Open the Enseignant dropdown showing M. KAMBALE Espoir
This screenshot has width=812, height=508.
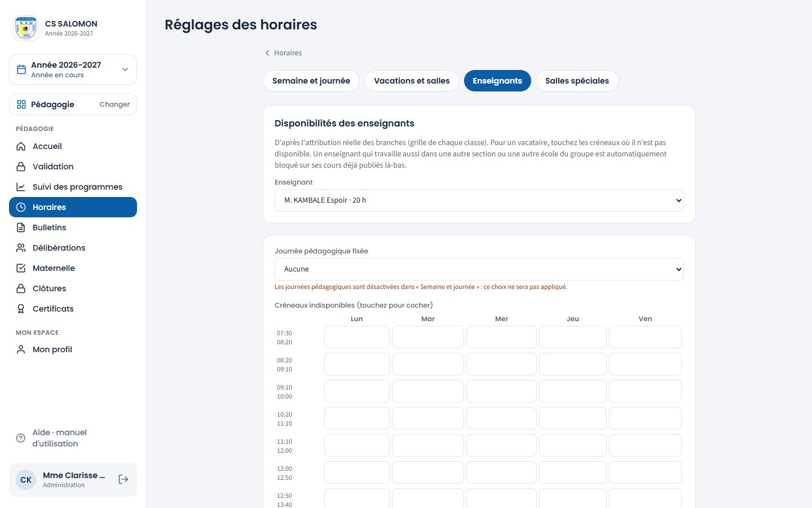(479, 200)
